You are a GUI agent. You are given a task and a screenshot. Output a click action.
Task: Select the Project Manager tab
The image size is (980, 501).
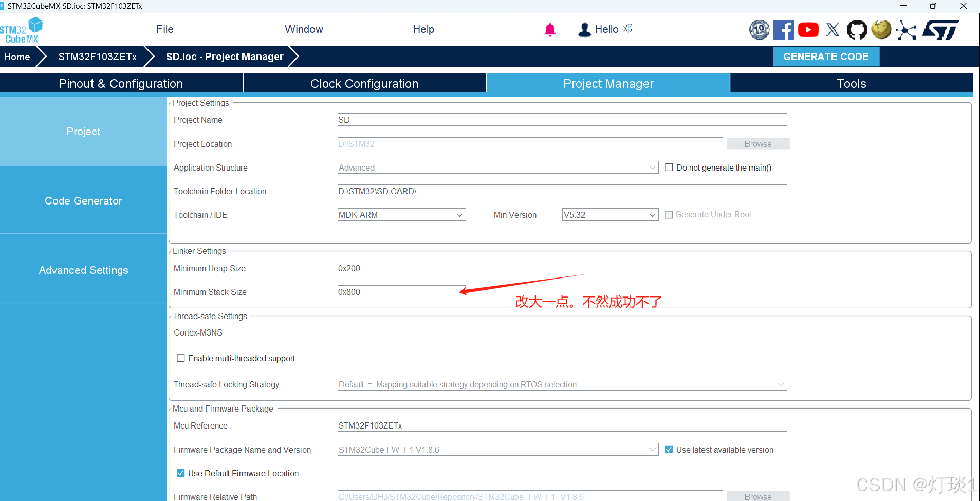[x=608, y=83]
